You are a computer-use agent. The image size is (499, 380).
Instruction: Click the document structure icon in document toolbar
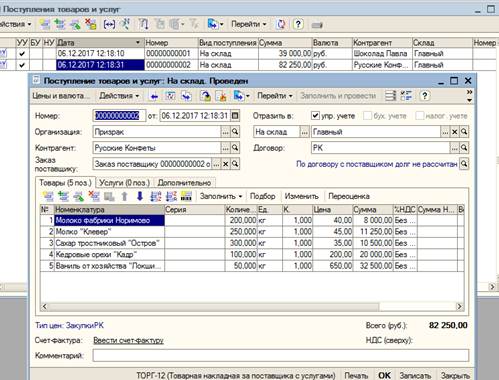tap(390, 96)
